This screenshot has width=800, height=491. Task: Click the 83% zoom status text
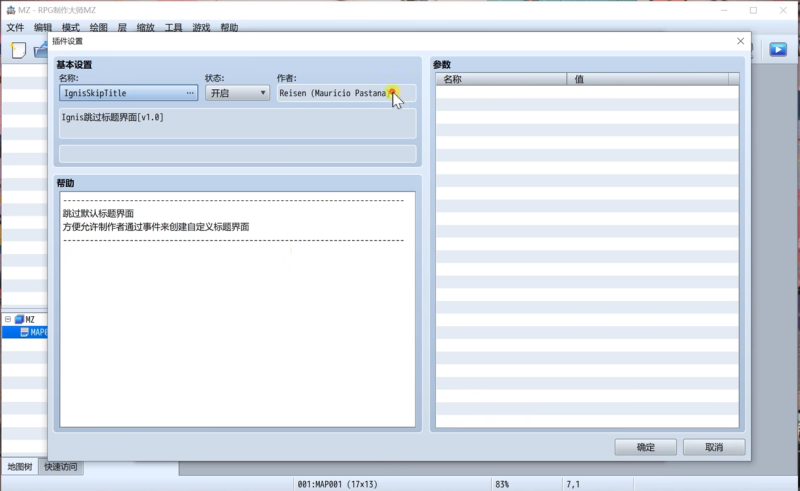(502, 484)
